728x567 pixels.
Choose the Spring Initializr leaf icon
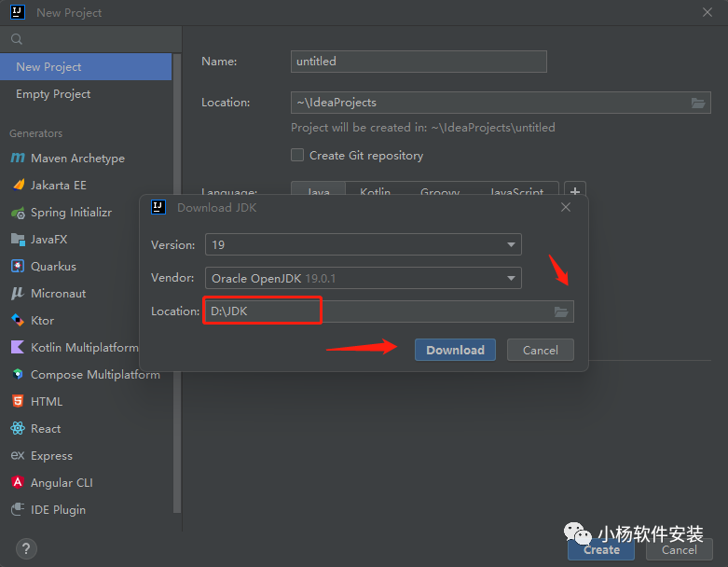pyautogui.click(x=17, y=213)
